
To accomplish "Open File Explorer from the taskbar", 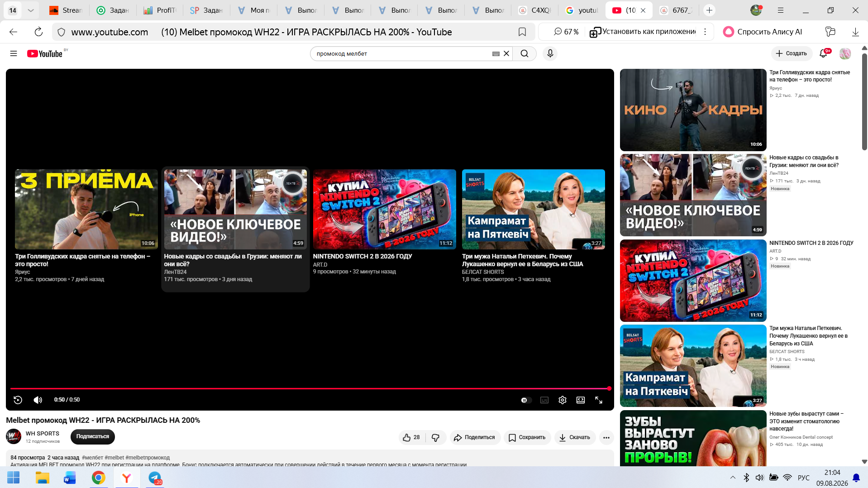I will 43,478.
